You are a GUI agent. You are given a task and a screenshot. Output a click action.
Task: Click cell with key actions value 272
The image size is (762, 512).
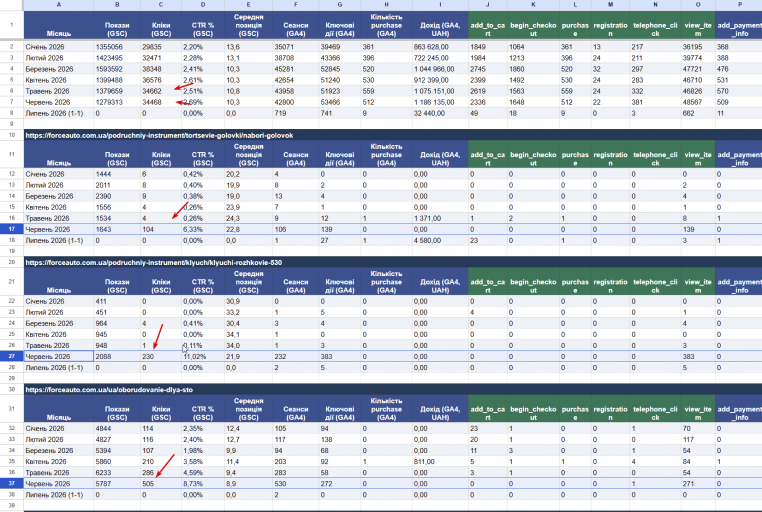(x=340, y=484)
